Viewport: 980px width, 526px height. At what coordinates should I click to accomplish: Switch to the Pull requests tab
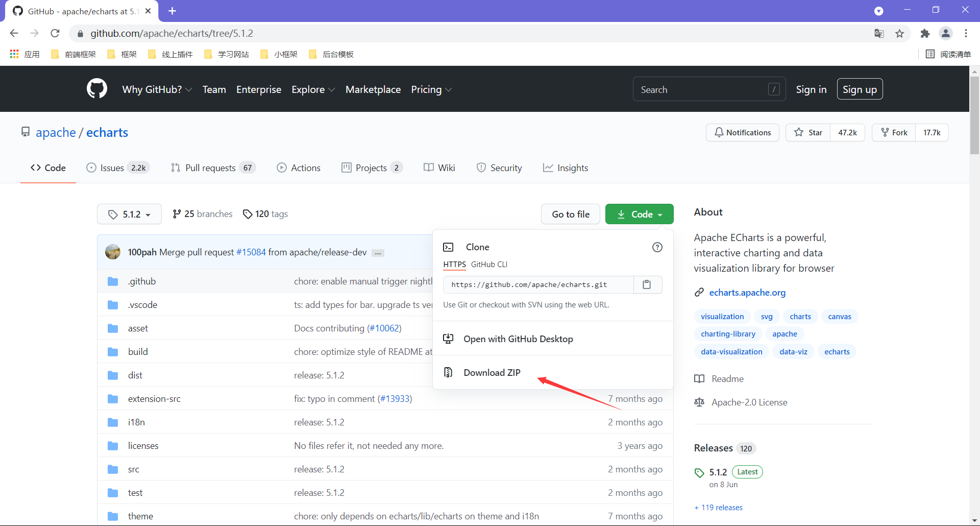pos(213,168)
